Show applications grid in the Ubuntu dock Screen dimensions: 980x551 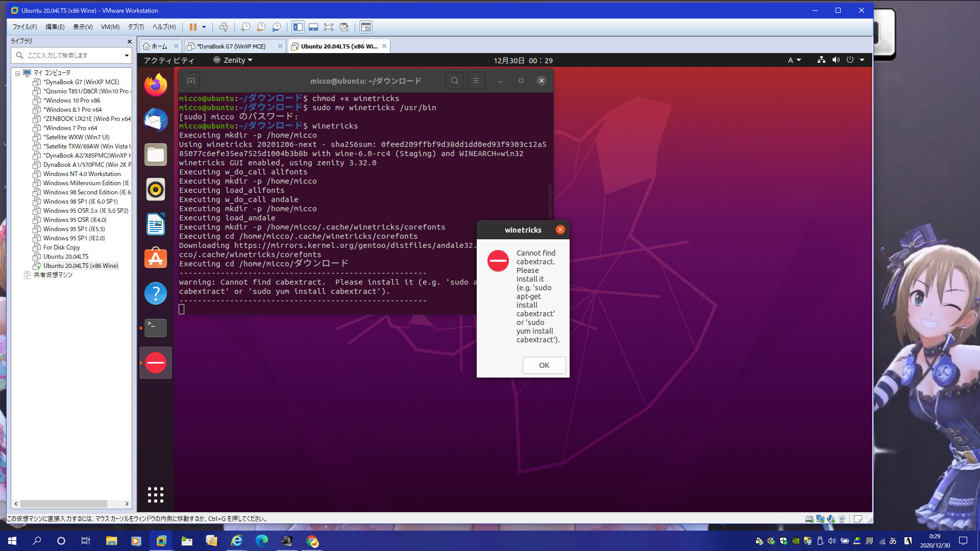(156, 494)
